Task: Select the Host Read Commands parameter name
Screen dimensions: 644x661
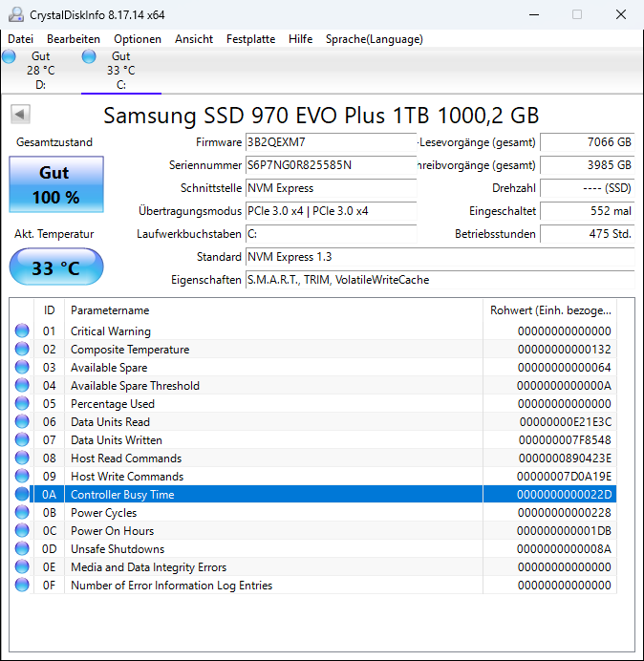Action: (x=126, y=458)
